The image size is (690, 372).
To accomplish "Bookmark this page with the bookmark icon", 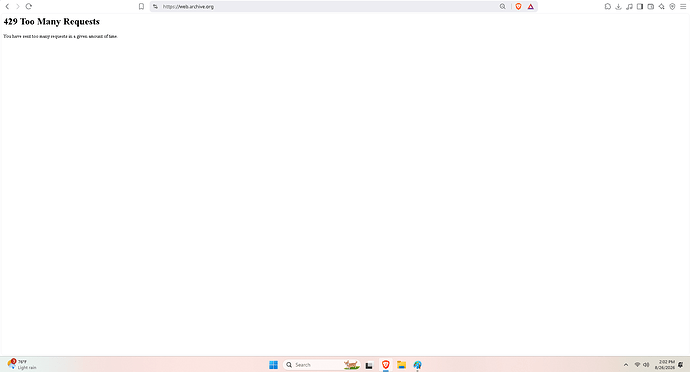I will point(141,7).
